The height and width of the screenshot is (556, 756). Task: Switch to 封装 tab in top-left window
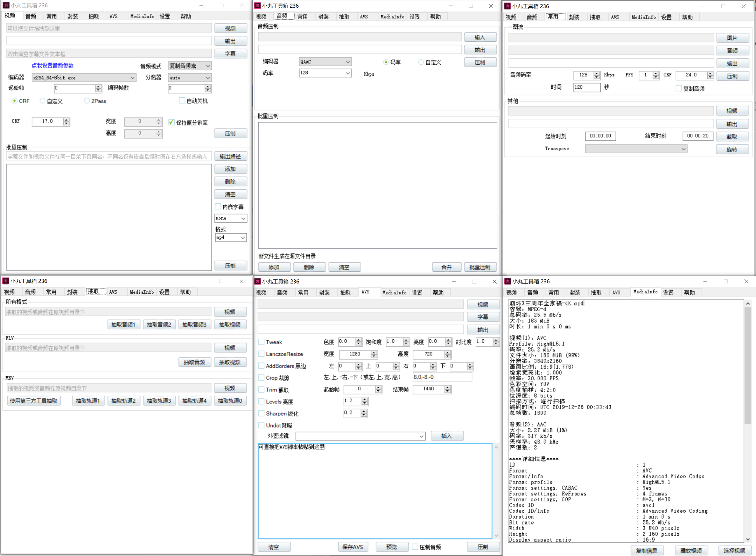click(x=73, y=16)
